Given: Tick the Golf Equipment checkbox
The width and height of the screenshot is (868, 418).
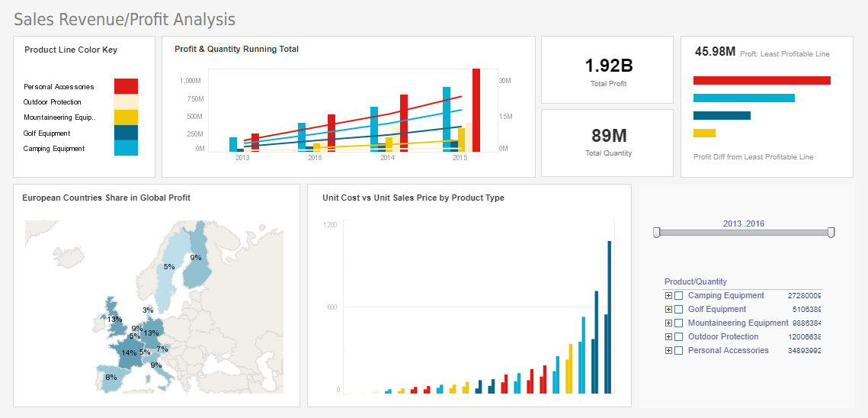Looking at the screenshot, I should [x=679, y=310].
